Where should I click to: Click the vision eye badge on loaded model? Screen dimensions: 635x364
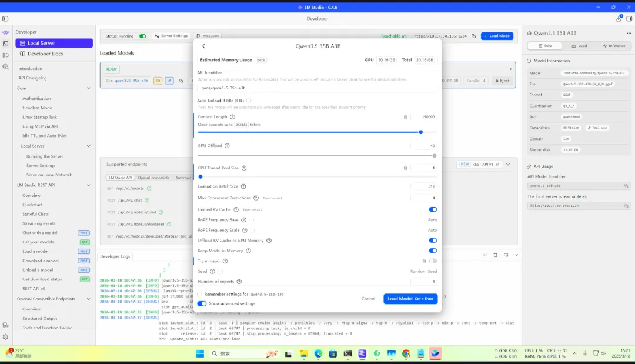(x=158, y=81)
